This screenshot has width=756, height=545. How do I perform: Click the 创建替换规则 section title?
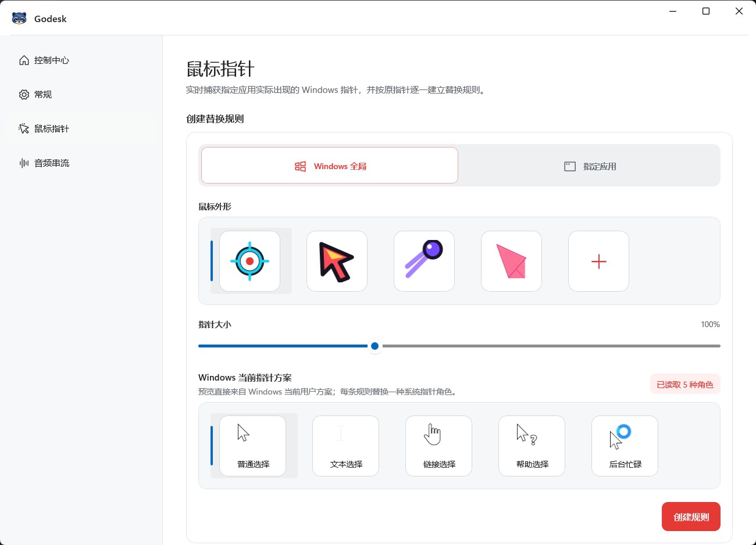click(x=215, y=119)
